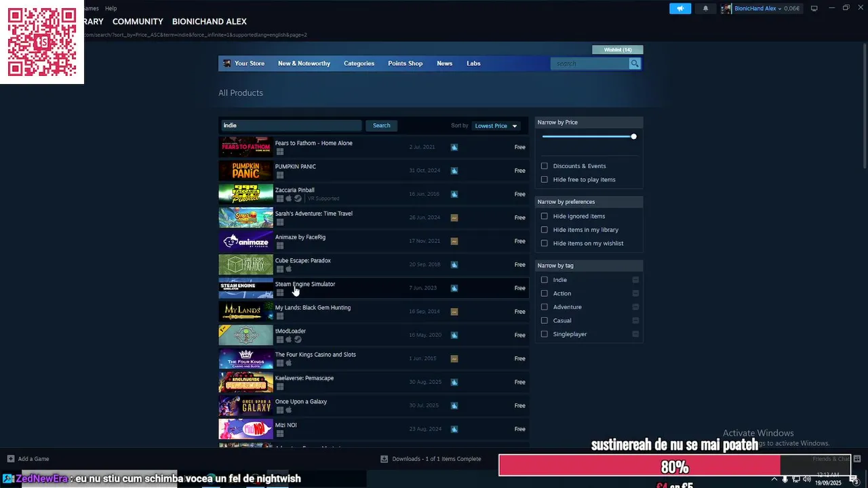Click mixed review icon for The Four Kings Casino
Screen dimensions: 868x488
point(454,359)
